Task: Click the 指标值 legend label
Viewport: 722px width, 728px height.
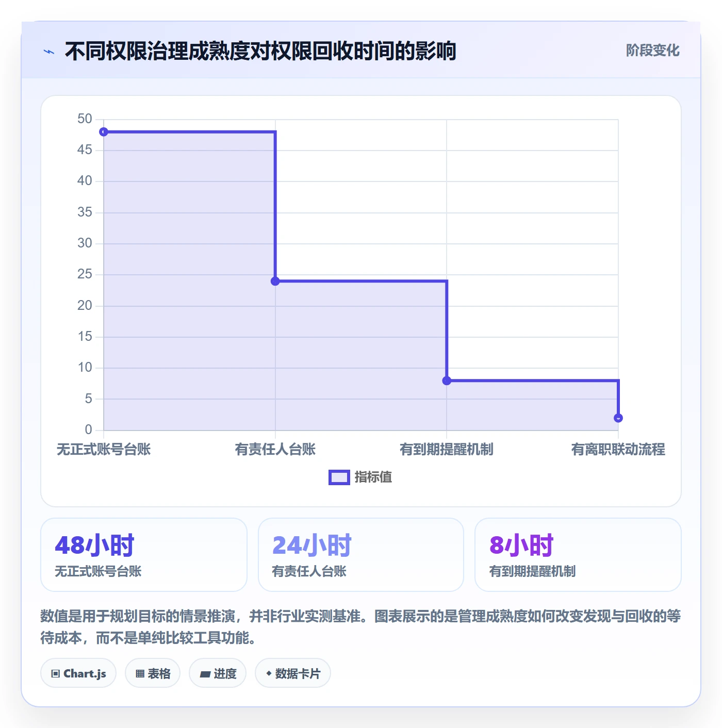Action: pos(373,477)
